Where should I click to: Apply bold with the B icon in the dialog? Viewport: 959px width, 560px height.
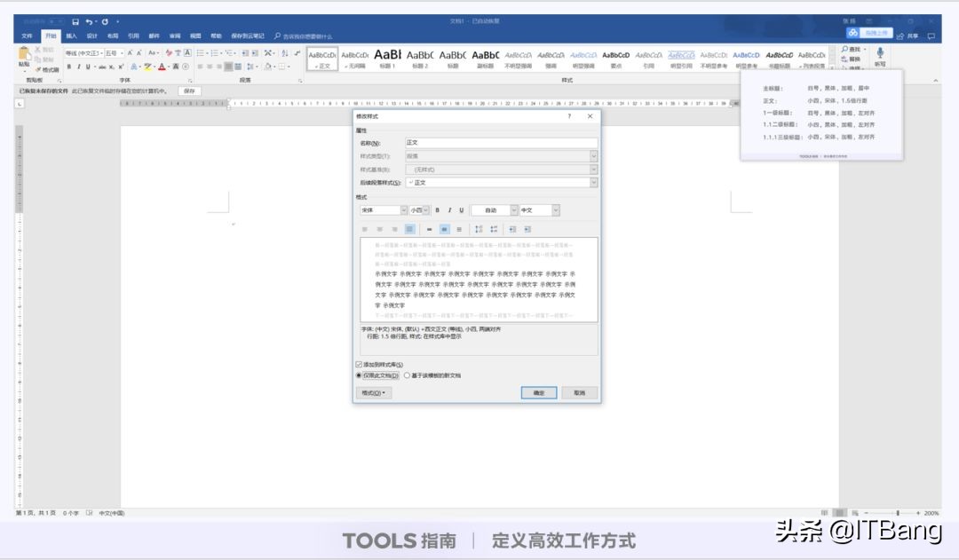(436, 209)
